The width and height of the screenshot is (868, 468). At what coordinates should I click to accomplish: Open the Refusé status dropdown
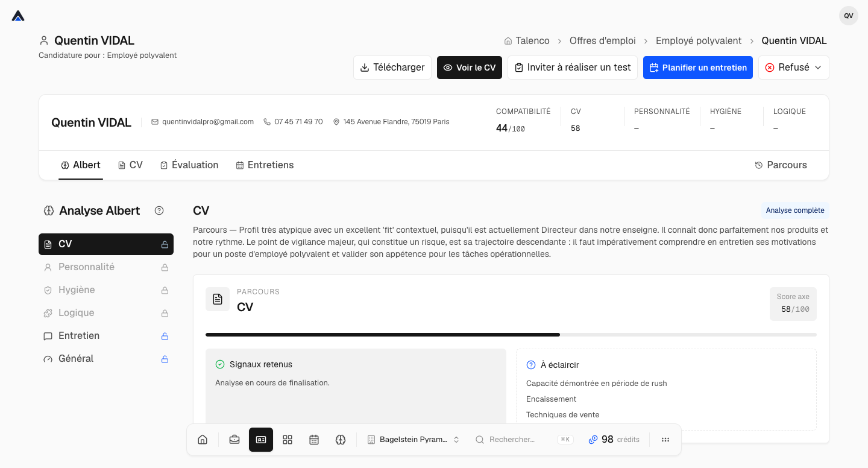793,68
